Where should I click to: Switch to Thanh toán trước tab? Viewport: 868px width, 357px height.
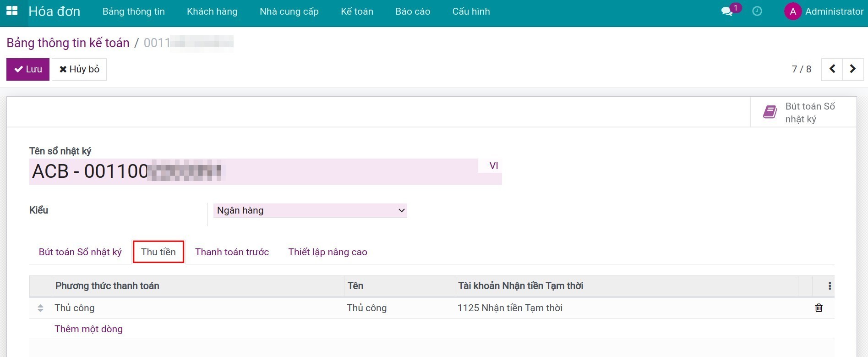pyautogui.click(x=232, y=252)
